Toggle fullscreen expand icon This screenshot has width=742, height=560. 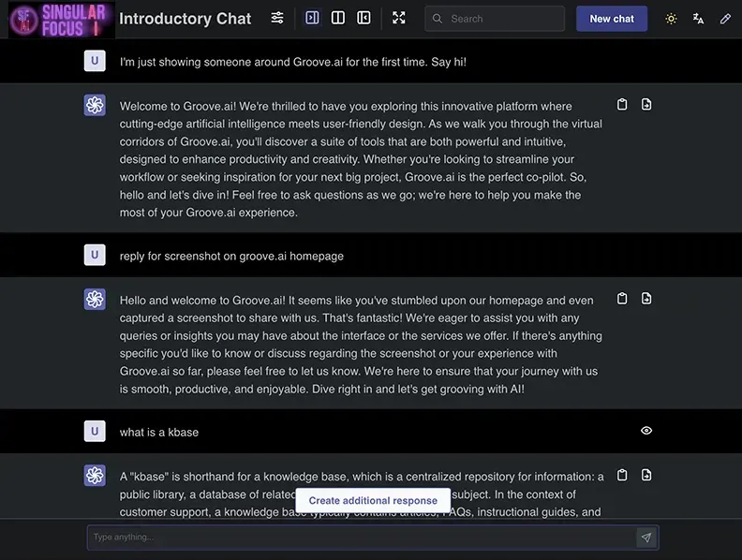pyautogui.click(x=399, y=18)
